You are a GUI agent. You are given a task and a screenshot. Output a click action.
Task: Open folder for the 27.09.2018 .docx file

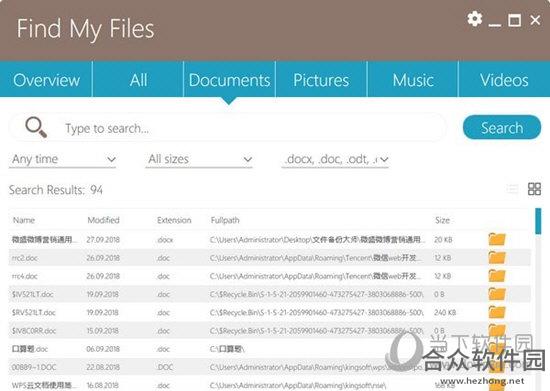(x=497, y=240)
